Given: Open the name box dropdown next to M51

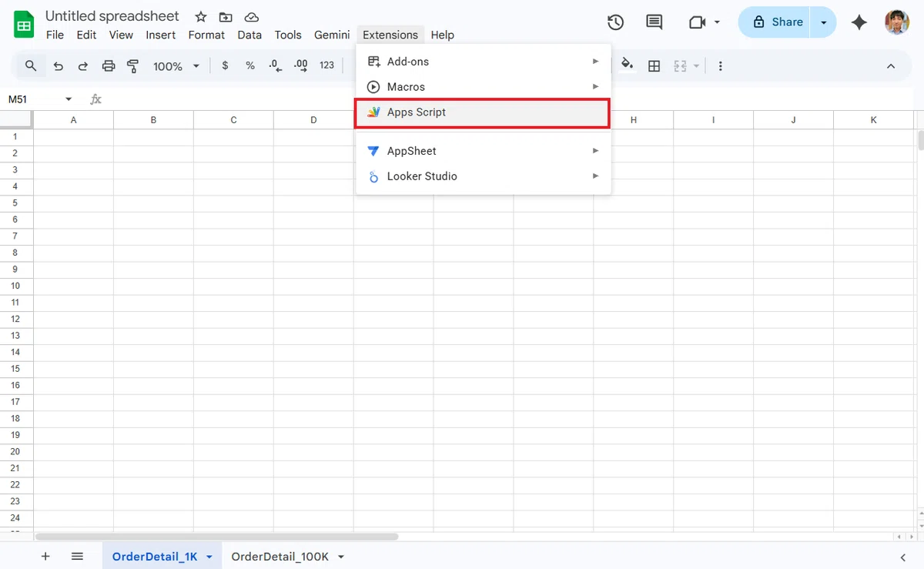Looking at the screenshot, I should click(69, 99).
